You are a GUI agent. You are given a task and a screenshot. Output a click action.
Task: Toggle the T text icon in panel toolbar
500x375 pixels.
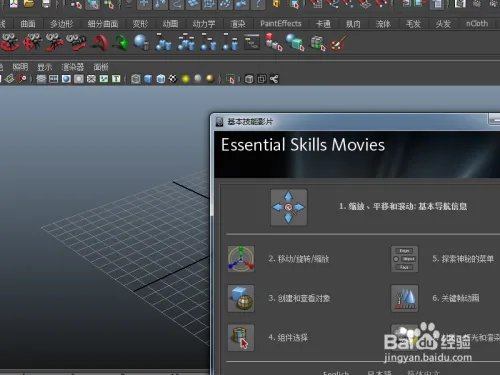(116, 79)
